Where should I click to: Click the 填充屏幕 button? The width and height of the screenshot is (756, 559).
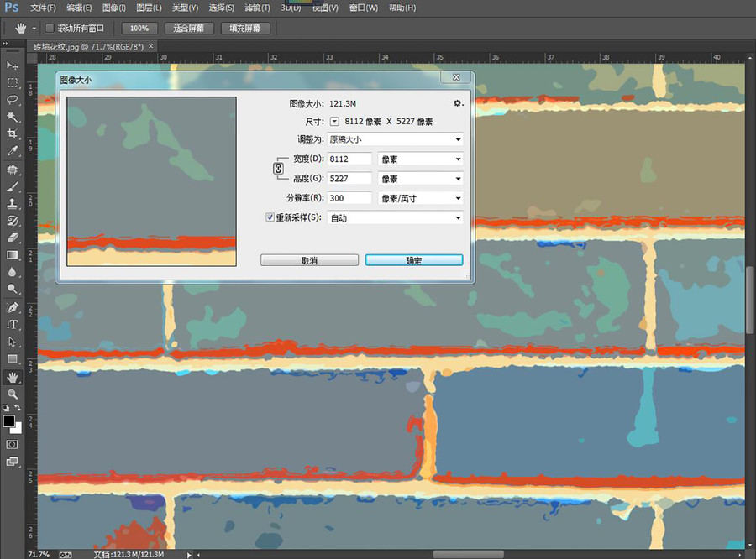[245, 29]
